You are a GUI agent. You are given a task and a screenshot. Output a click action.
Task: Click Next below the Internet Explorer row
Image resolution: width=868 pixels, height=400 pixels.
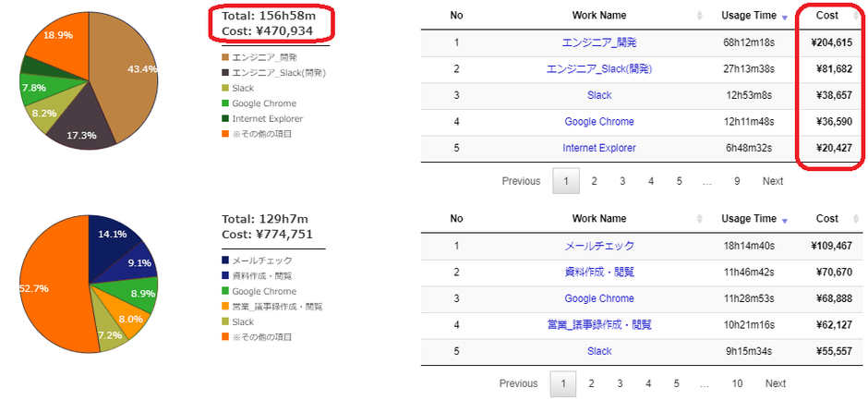(x=772, y=181)
